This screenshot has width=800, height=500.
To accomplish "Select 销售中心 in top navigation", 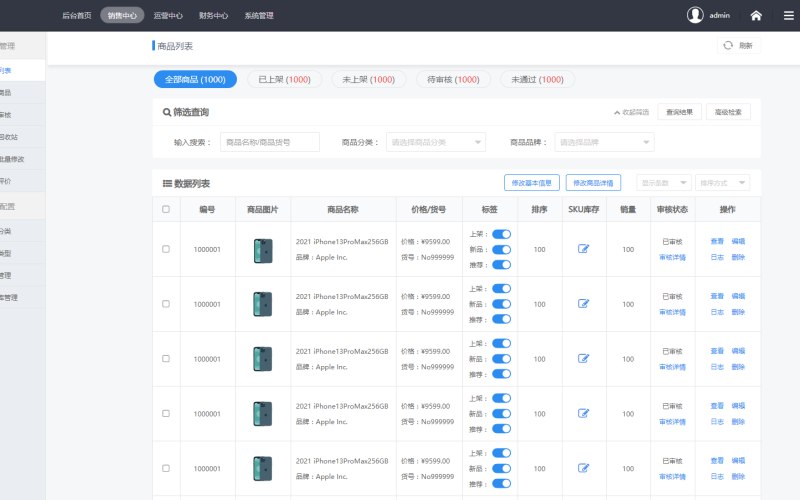I will pyautogui.click(x=122, y=15).
